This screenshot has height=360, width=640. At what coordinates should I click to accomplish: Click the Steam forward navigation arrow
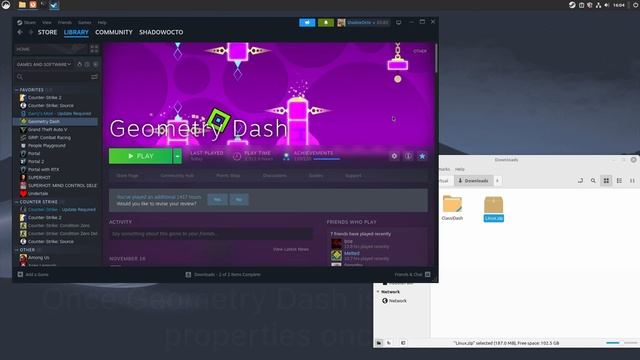pos(30,32)
